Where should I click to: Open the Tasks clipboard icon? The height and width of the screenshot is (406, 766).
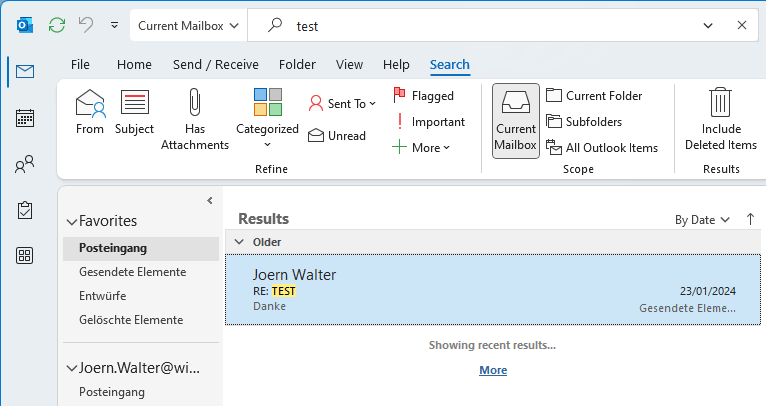click(x=25, y=210)
